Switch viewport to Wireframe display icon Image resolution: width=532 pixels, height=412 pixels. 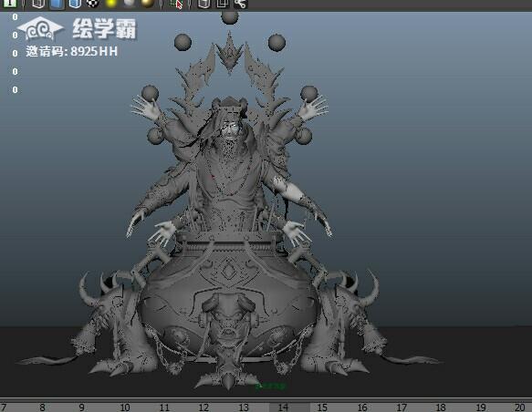pyautogui.click(x=38, y=4)
